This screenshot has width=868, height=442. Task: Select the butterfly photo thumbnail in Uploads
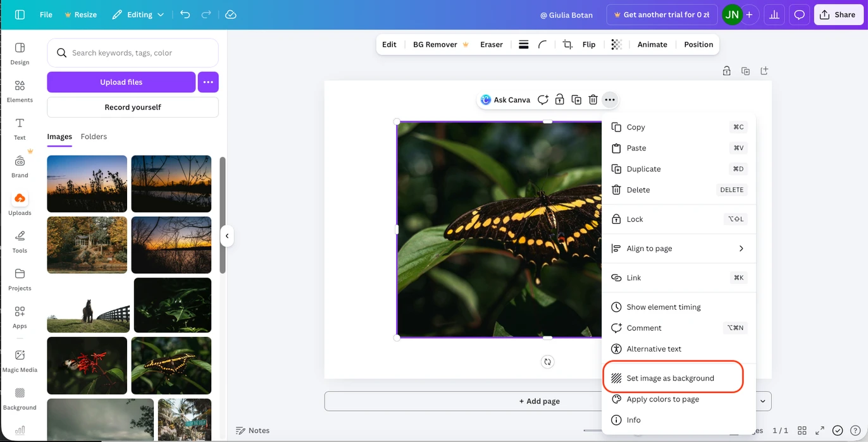[171, 365]
